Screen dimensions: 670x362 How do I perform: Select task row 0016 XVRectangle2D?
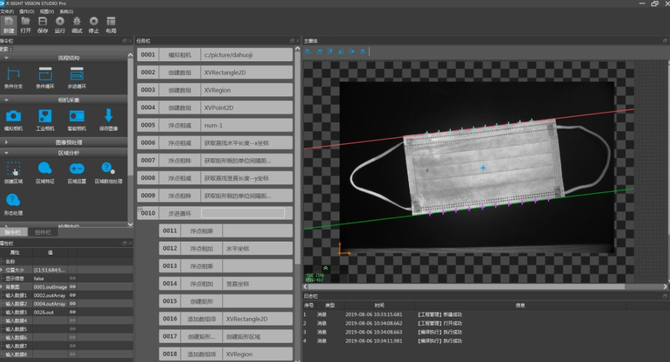pos(226,319)
